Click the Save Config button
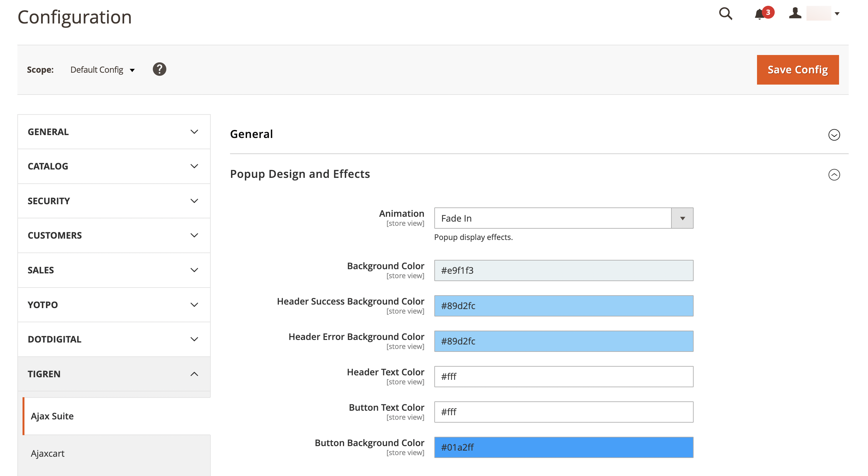 pos(798,70)
